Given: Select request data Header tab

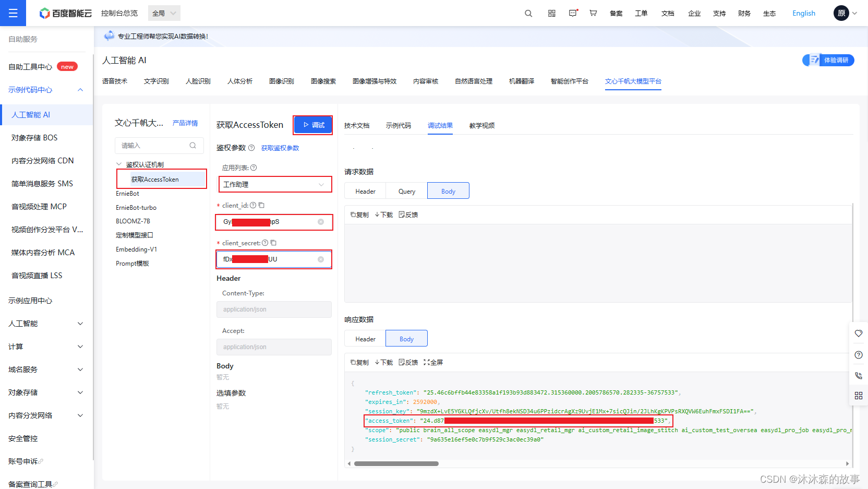Looking at the screenshot, I should tap(365, 191).
